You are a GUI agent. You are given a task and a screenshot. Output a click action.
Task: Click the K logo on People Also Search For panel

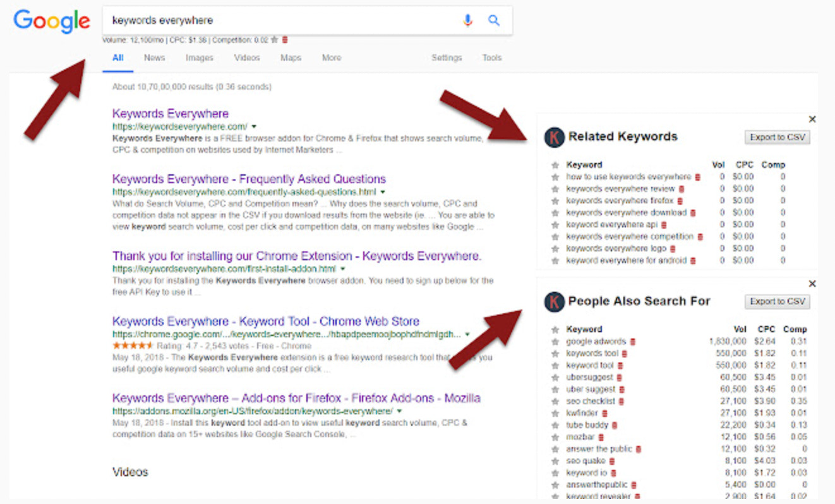[x=554, y=301]
